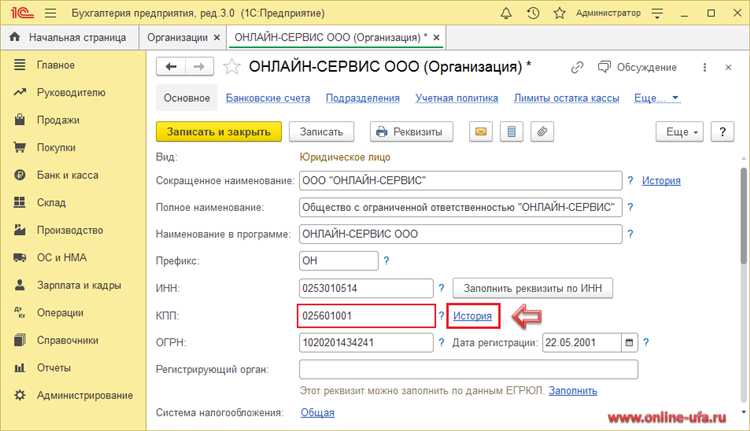Open the three-dot form menu
This screenshot has height=431, width=750.
point(704,67)
